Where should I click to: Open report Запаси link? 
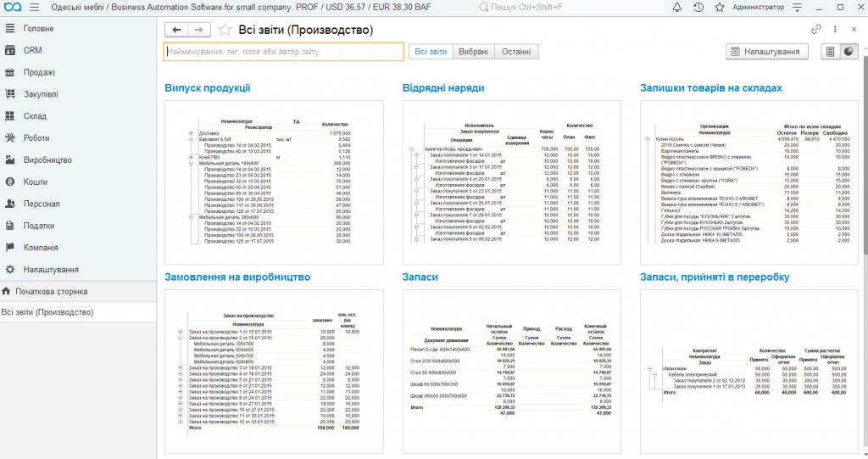point(420,277)
